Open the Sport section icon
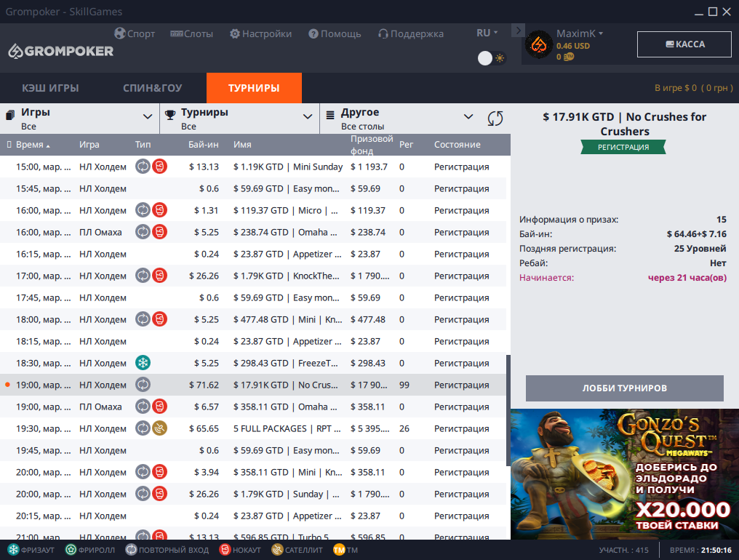739x560 pixels. (120, 33)
